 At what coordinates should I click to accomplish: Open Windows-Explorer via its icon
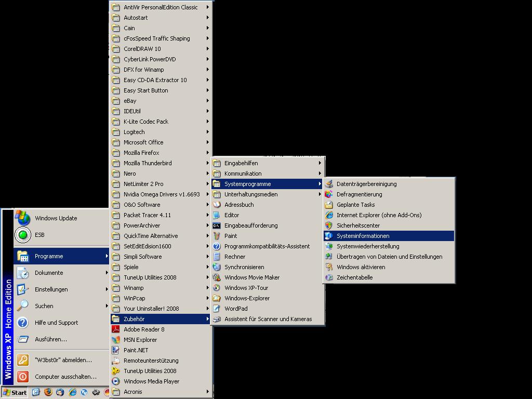(x=217, y=298)
